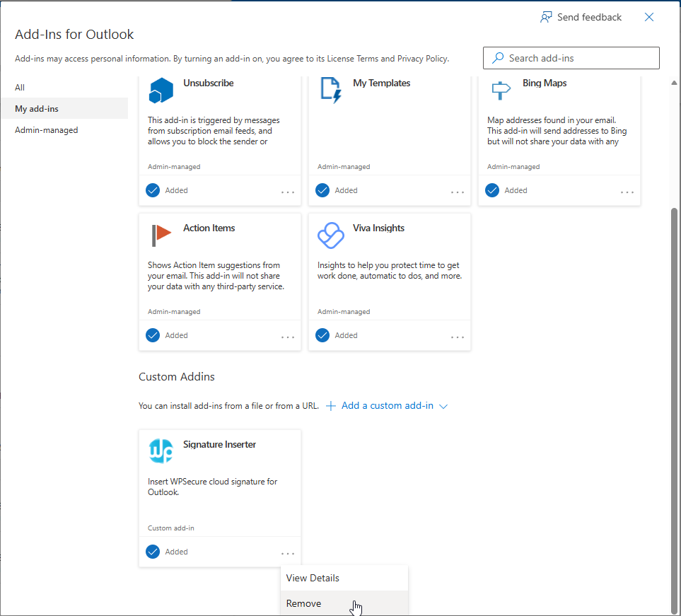Click the Bing Maps signpost icon
The width and height of the screenshot is (681, 616).
tap(500, 91)
